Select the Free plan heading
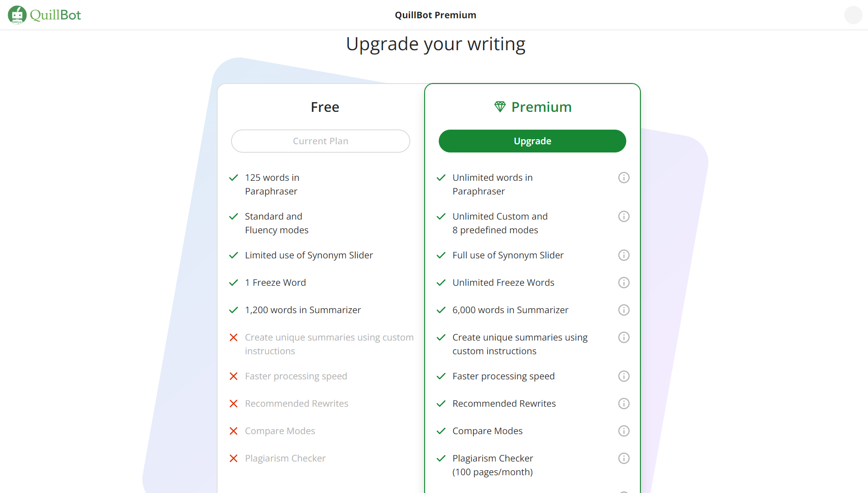Image resolution: width=868 pixels, height=493 pixels. tap(325, 107)
